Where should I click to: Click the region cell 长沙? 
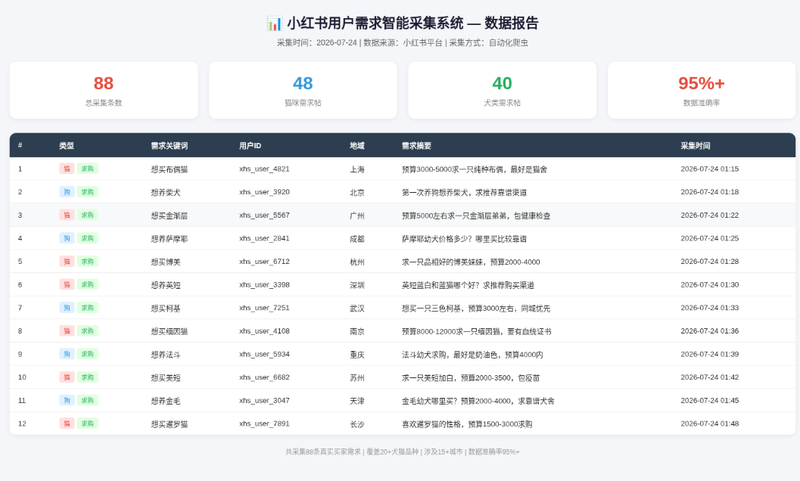pos(357,424)
